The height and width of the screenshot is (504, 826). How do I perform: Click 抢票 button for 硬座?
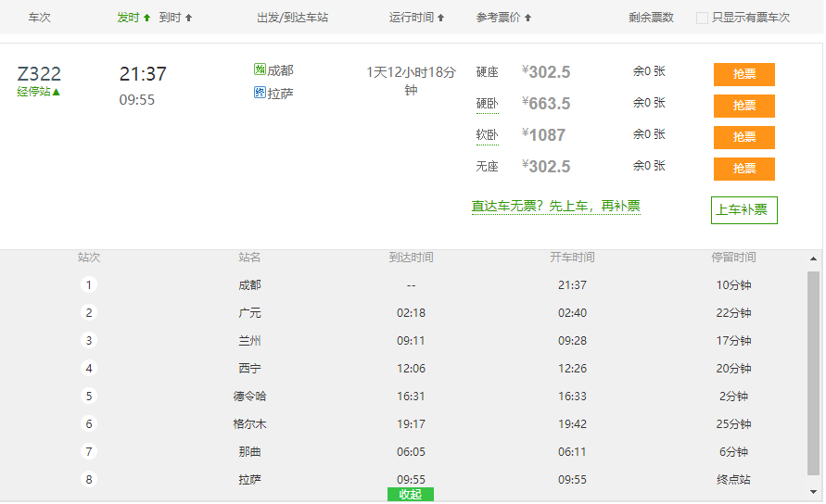tap(743, 74)
